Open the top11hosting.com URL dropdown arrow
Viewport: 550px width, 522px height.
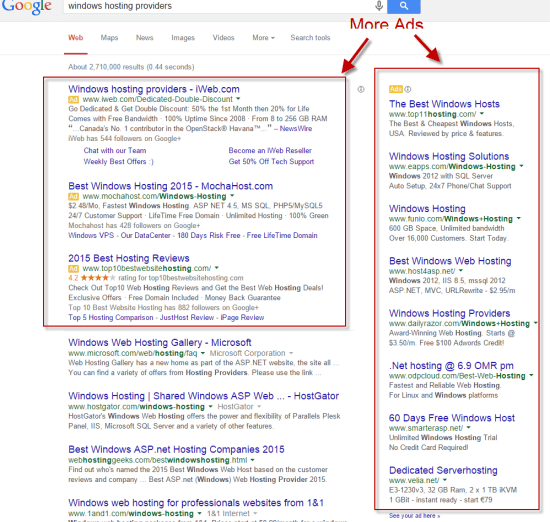482,113
